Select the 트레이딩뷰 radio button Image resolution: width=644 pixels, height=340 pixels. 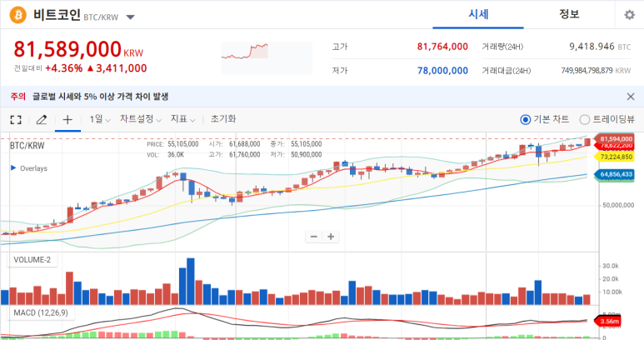(x=584, y=119)
